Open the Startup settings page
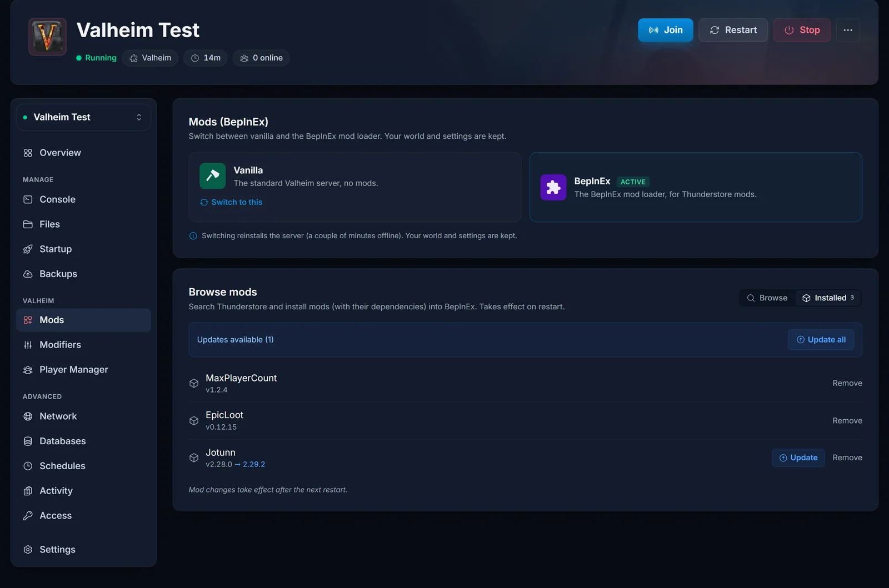The image size is (889, 588). 83,249
